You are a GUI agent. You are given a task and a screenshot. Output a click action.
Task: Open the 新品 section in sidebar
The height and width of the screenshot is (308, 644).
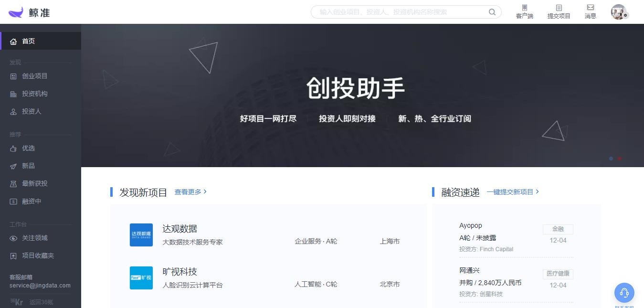(29, 166)
